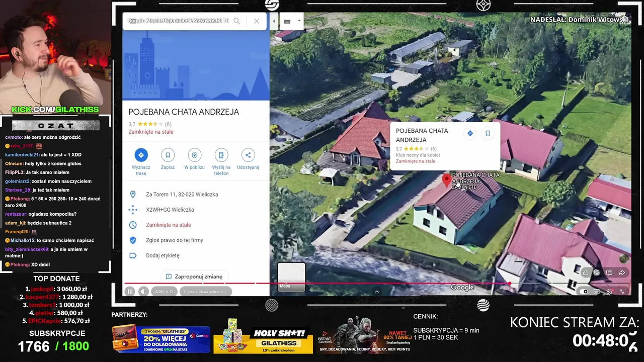Click top donor jankopil entry
This screenshot has height=362, width=644.
pos(56,289)
